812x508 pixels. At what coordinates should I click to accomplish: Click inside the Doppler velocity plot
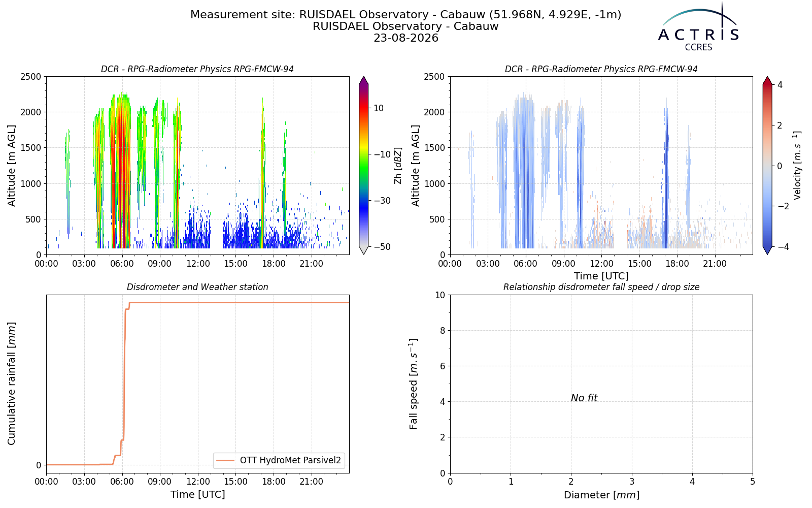click(601, 166)
